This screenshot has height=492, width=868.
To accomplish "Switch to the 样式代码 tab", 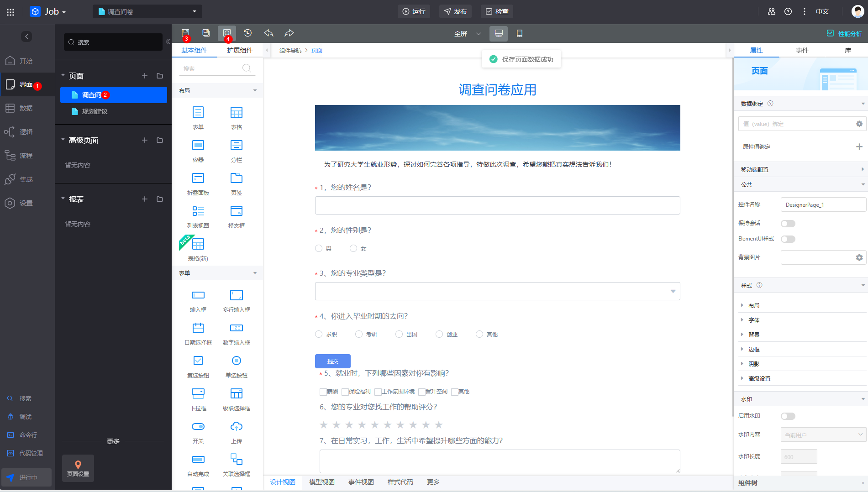I will pos(400,482).
